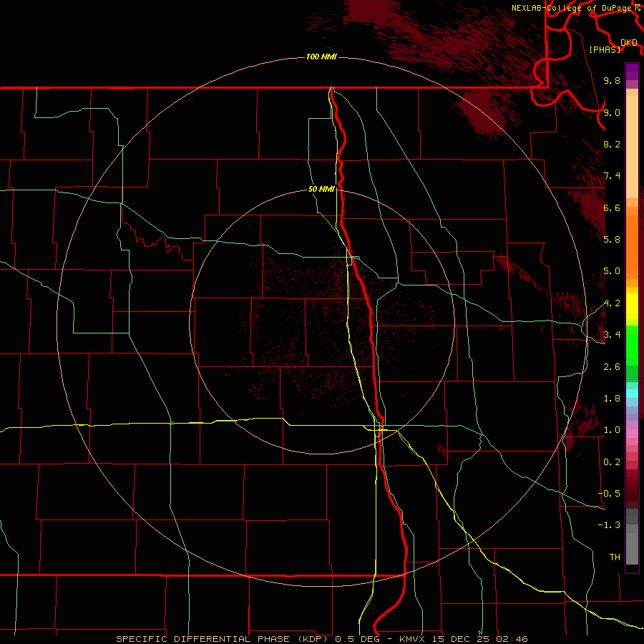Select the 4.2 scale value
This screenshot has height=644, width=644.
(612, 303)
